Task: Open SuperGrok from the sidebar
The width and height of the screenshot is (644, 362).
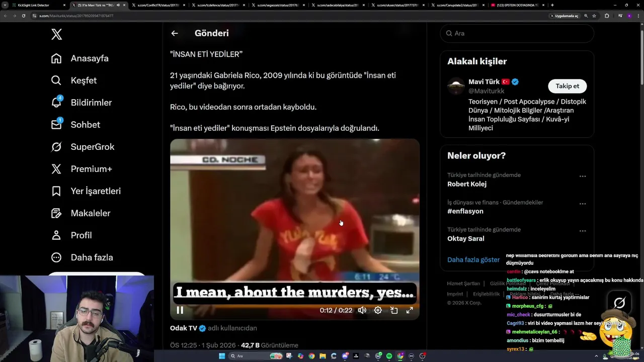Action: pos(83,147)
